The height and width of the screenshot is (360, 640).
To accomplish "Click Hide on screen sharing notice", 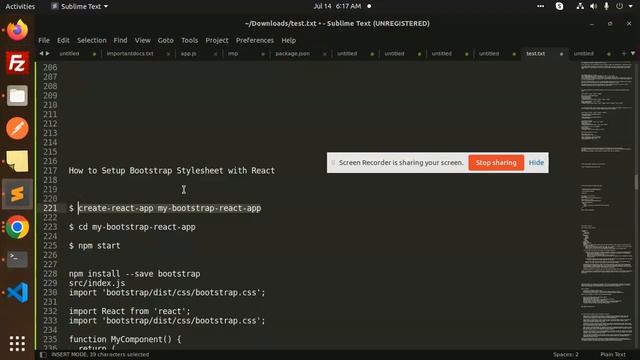I will point(536,162).
